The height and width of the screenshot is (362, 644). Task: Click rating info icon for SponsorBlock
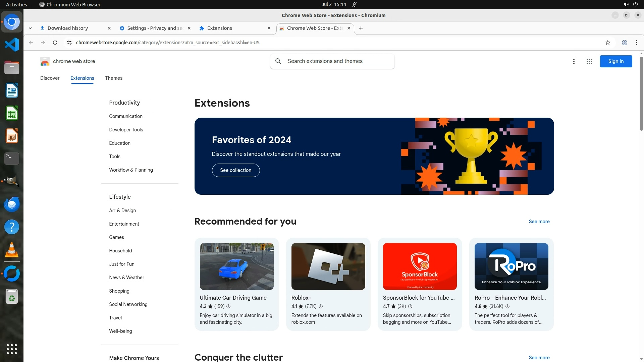click(x=410, y=306)
